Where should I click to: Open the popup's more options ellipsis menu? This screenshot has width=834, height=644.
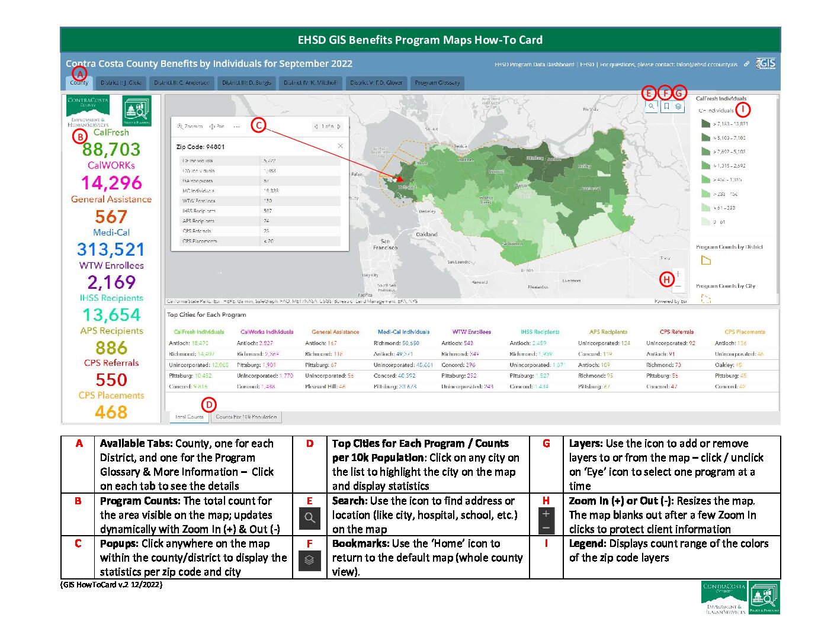pyautogui.click(x=237, y=126)
